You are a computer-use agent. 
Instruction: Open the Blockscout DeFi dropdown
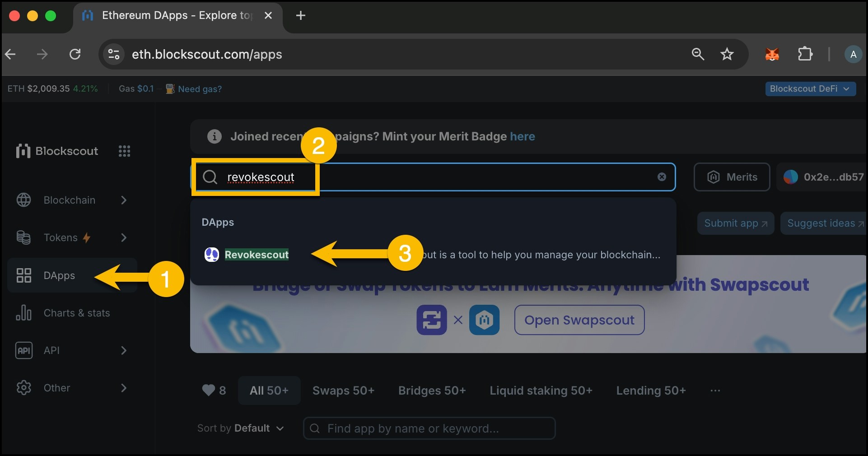tap(810, 89)
